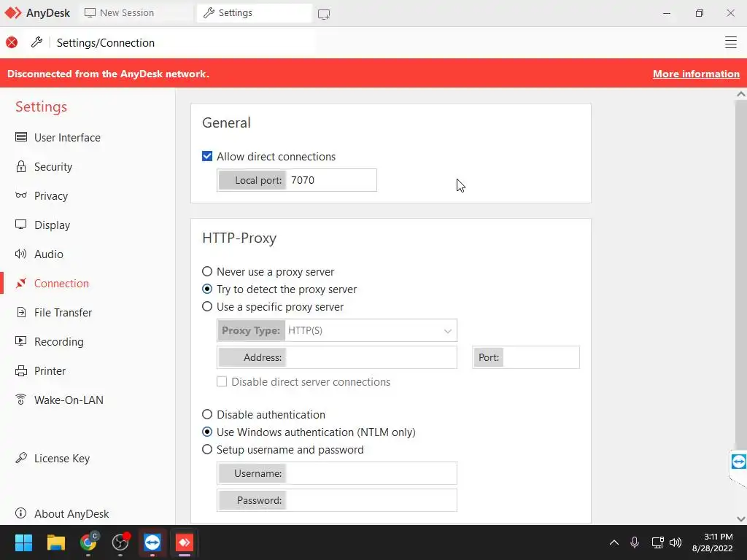Click scrollbar up arrow
Viewport: 747px width, 560px height.
click(x=741, y=94)
